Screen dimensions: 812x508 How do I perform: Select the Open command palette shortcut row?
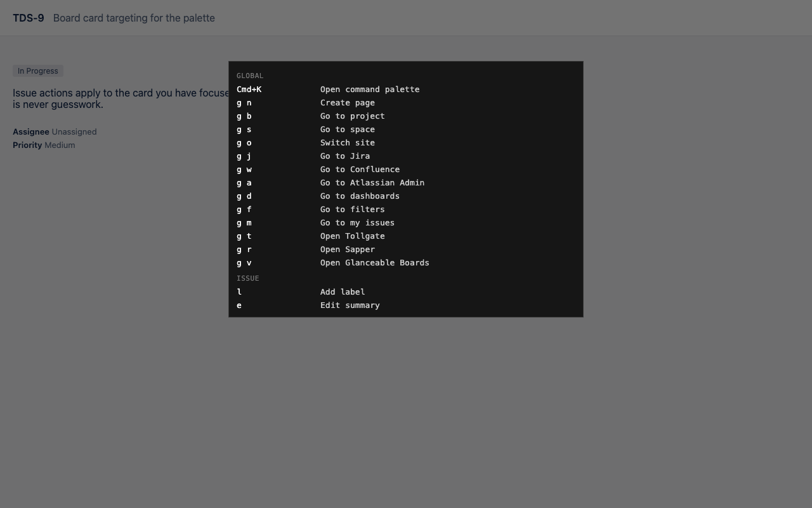406,90
